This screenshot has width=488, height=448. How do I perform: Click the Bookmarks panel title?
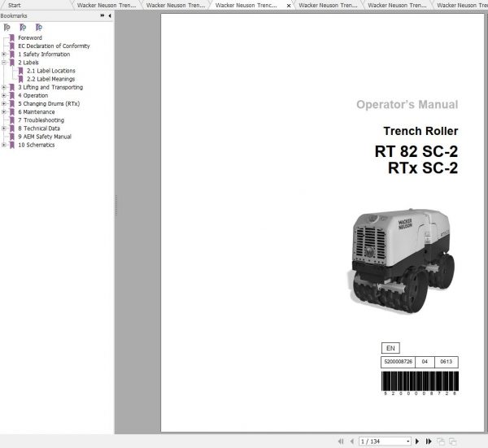pos(14,15)
